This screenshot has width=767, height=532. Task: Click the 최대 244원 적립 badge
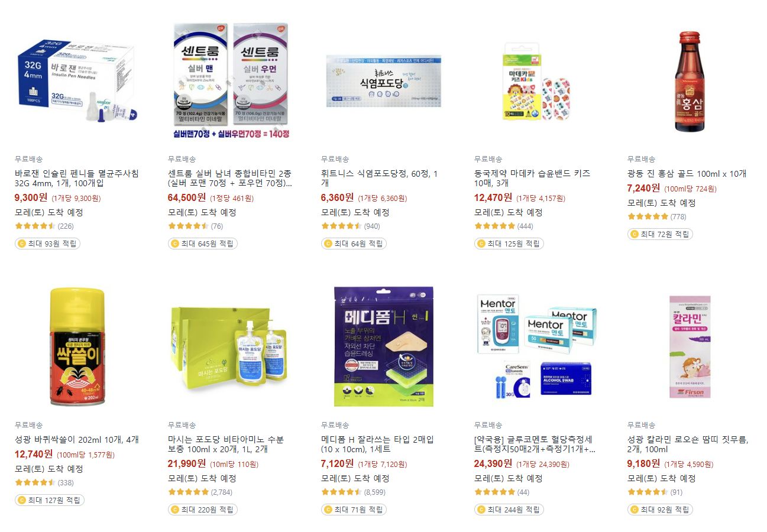pos(509,510)
